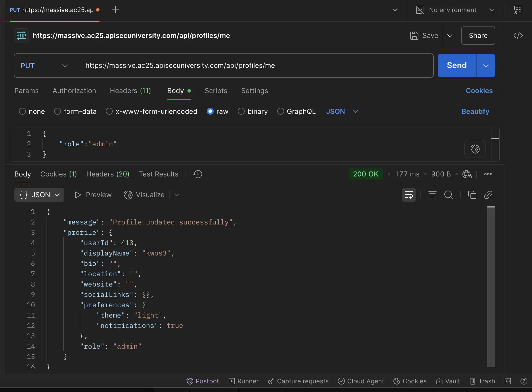Expand the Visualize options chevron

click(177, 195)
